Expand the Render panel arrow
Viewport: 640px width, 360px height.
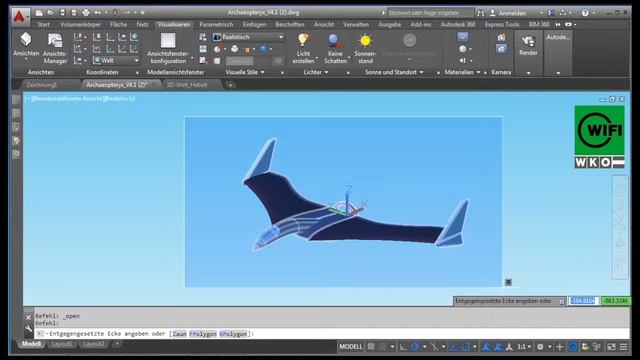click(528, 73)
